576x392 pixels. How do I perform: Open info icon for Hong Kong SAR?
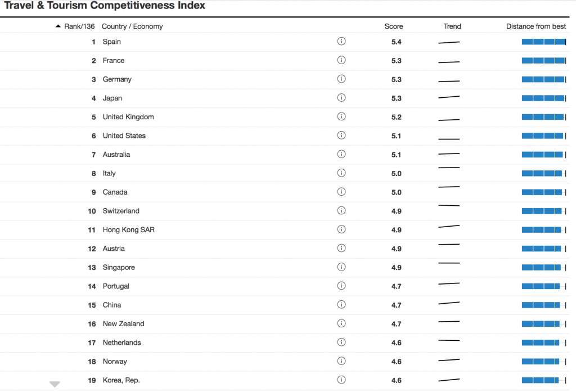pyautogui.click(x=341, y=229)
